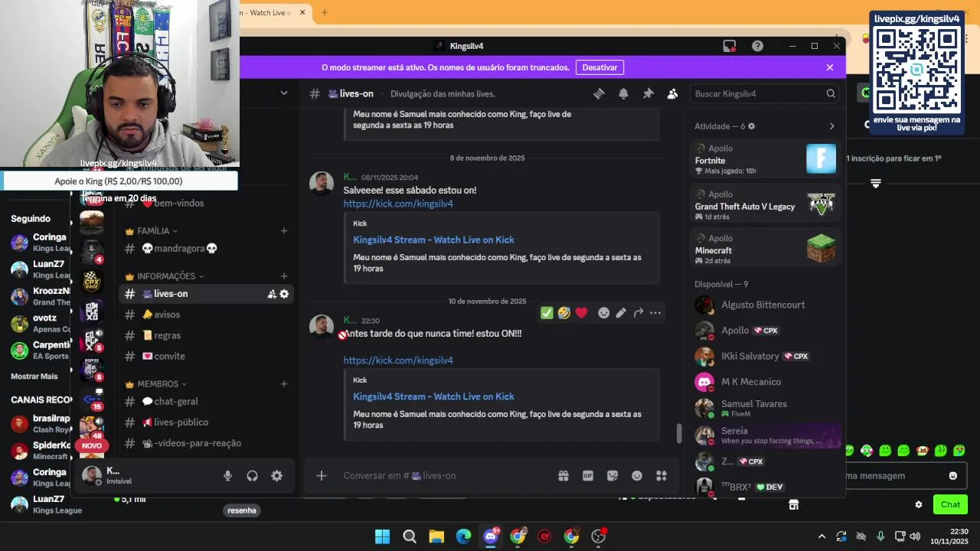
Task: Open apps icon in message bar
Action: pyautogui.click(x=661, y=476)
